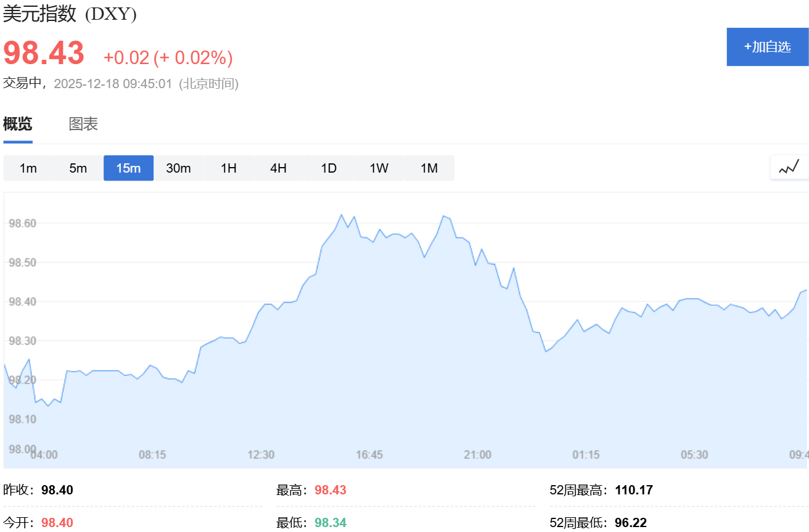Show the 1M monthly chart
The width and height of the screenshot is (809, 532).
(429, 168)
